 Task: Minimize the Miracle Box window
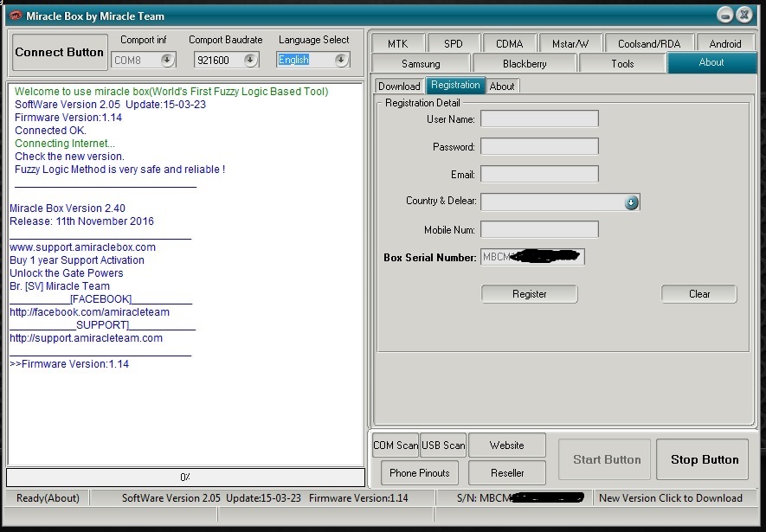coord(725,15)
